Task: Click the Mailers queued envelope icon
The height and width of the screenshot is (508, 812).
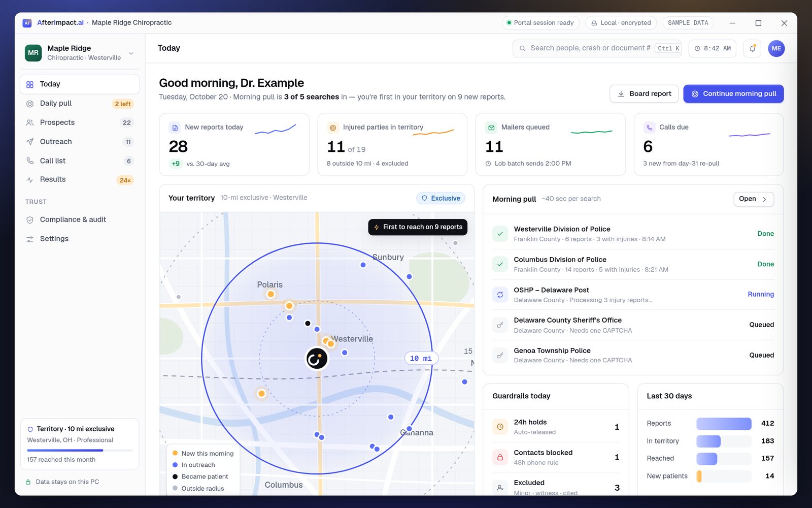Action: (491, 128)
